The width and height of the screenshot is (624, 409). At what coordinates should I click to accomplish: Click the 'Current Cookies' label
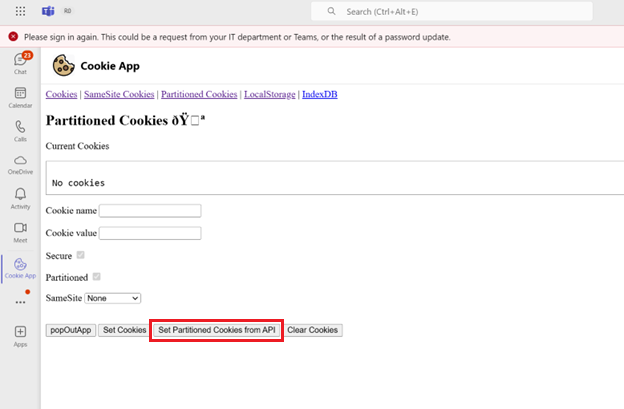coord(77,146)
